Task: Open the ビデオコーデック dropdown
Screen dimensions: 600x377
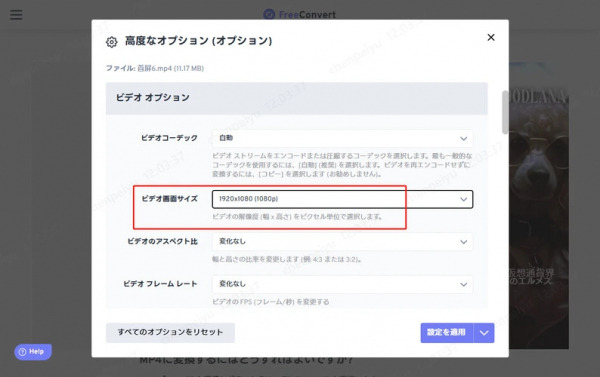Action: [x=342, y=138]
